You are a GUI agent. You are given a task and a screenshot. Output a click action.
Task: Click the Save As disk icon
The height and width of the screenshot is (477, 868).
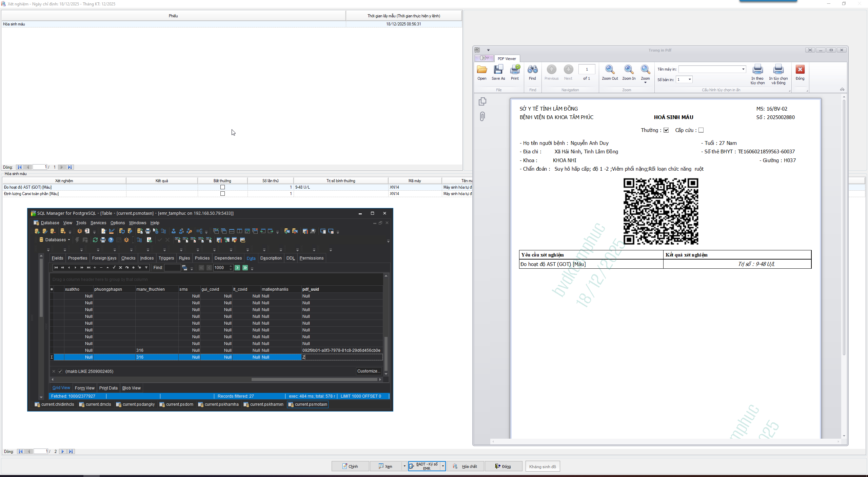498,70
